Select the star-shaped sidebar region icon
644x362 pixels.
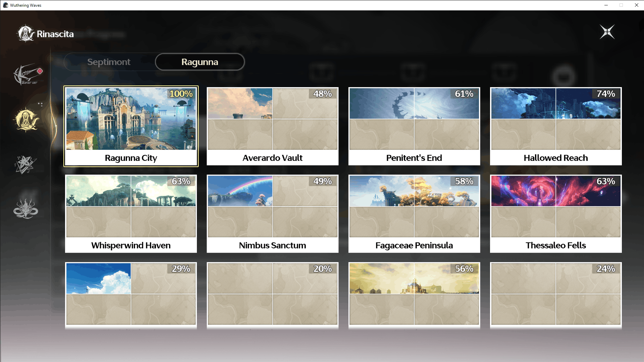[25, 164]
